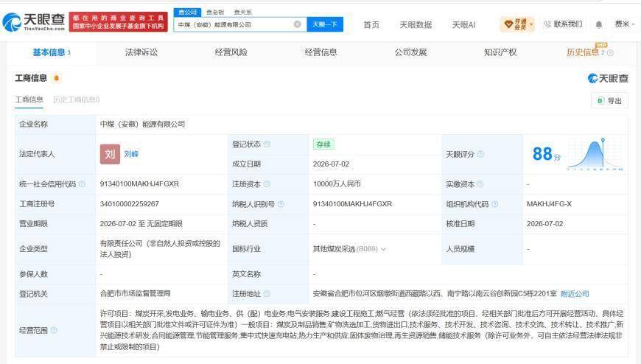This screenshot has height=364, width=641.
Task: Click the help icon beside 经营范围
Action: click(54, 330)
